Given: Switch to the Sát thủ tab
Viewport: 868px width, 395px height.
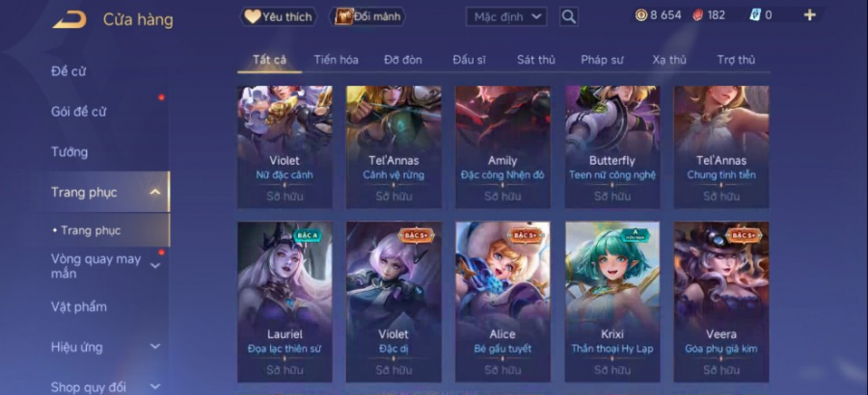Looking at the screenshot, I should [536, 60].
